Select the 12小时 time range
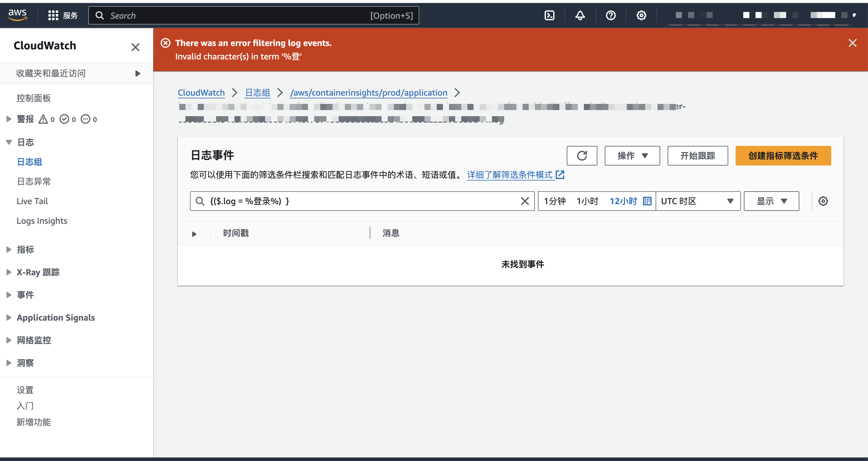Screen dimensions: 868x461 click(623, 201)
